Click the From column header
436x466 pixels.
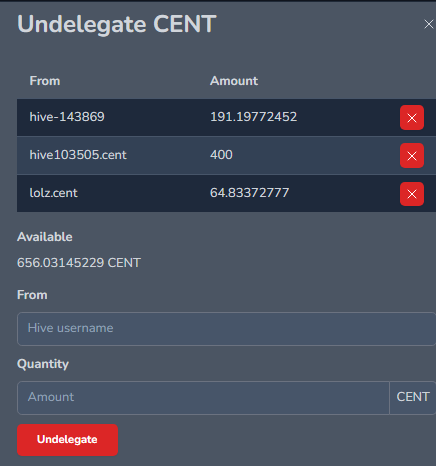(x=45, y=81)
